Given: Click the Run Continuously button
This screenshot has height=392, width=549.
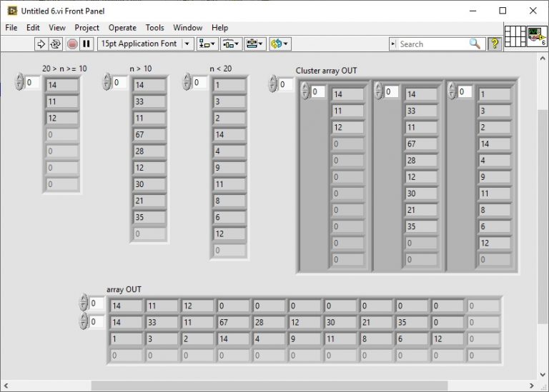Looking at the screenshot, I should [x=56, y=44].
